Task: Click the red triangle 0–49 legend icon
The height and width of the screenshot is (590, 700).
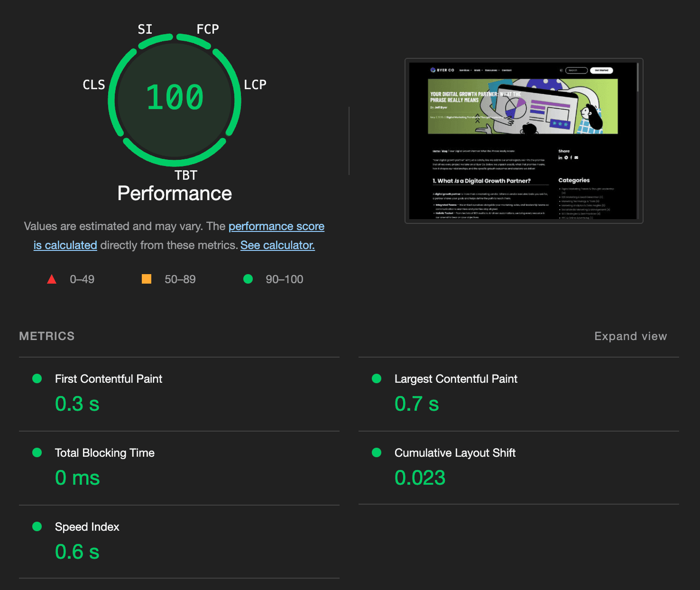Action: [52, 279]
